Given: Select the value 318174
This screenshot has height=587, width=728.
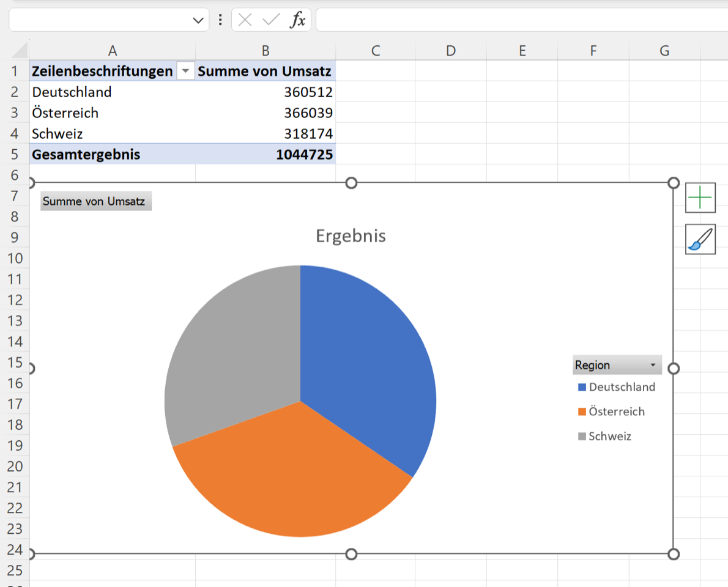Looking at the screenshot, I should (266, 134).
